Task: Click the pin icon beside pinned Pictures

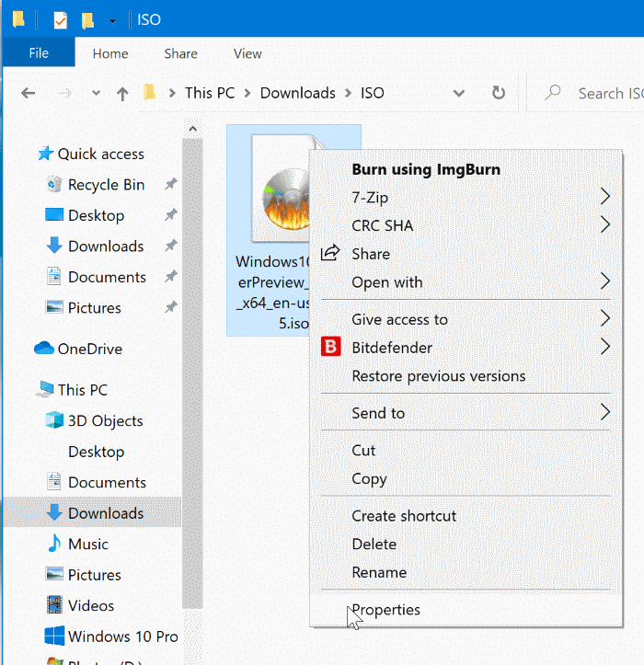Action: [171, 307]
